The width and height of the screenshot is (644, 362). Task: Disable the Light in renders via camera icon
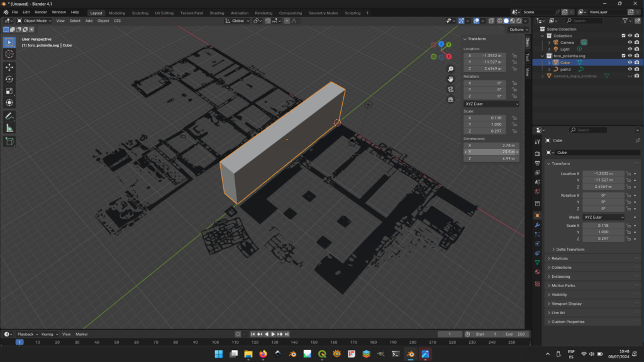coord(637,49)
